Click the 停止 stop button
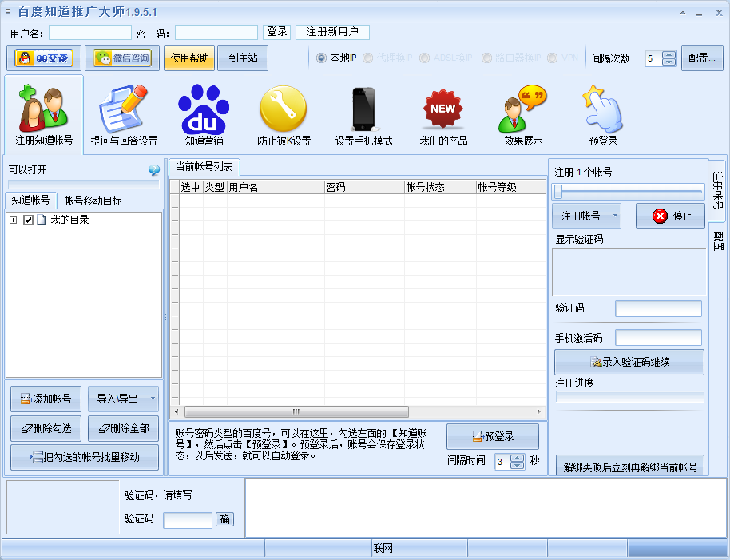This screenshot has width=730, height=560. (669, 216)
